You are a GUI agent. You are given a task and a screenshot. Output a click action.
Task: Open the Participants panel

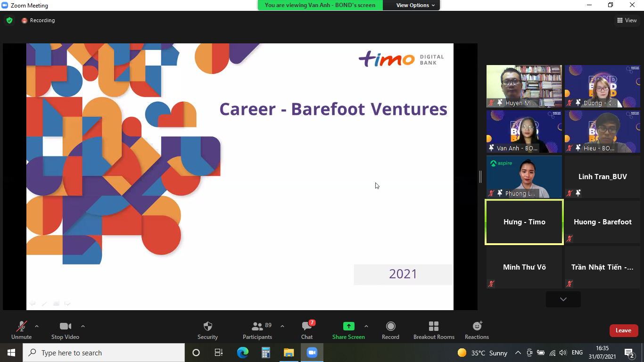(x=257, y=326)
